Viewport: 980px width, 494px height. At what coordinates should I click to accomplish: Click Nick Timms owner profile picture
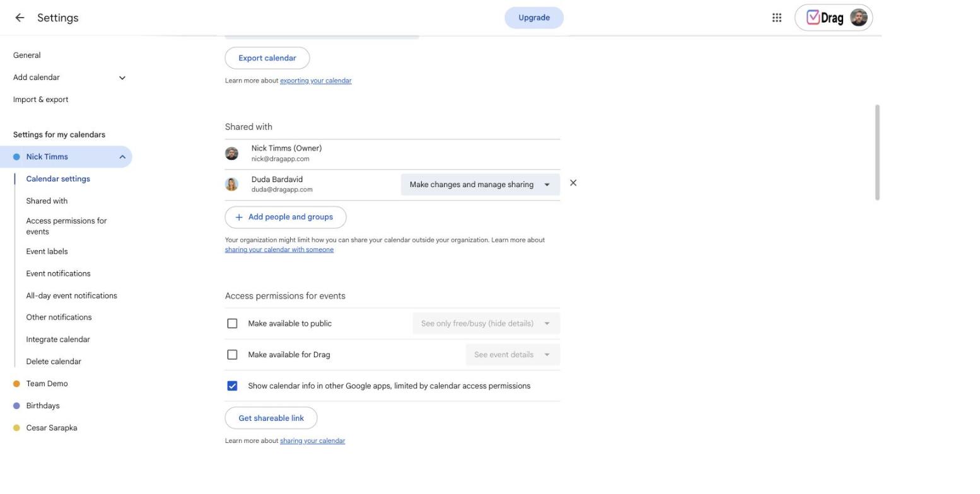click(x=232, y=154)
